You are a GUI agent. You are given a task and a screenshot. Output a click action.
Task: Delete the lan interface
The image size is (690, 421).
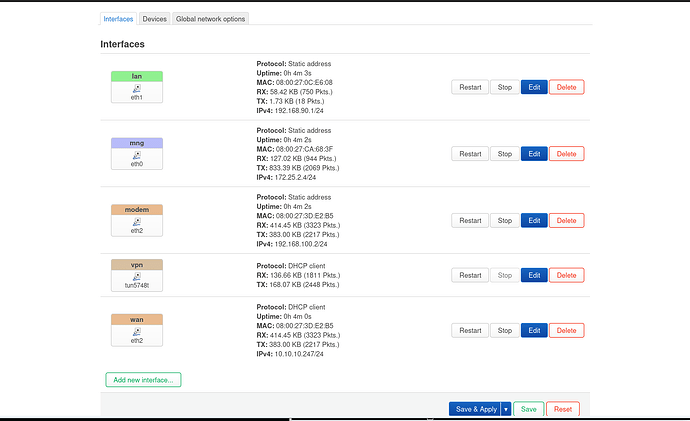pyautogui.click(x=566, y=87)
